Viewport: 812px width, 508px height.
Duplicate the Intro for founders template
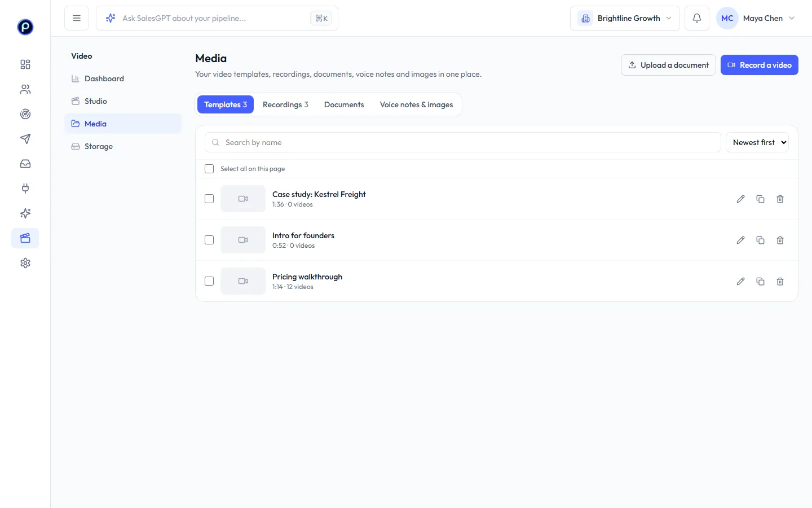tap(761, 240)
